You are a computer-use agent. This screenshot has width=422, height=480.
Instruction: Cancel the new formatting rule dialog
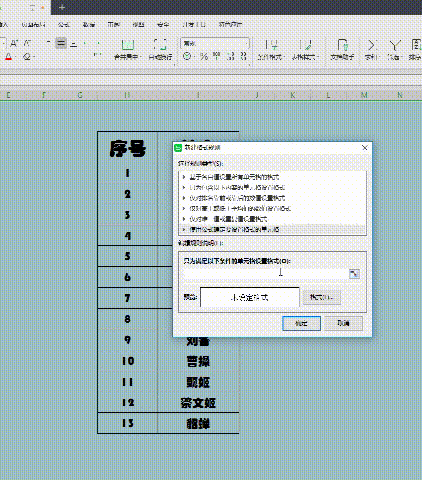pyautogui.click(x=344, y=323)
